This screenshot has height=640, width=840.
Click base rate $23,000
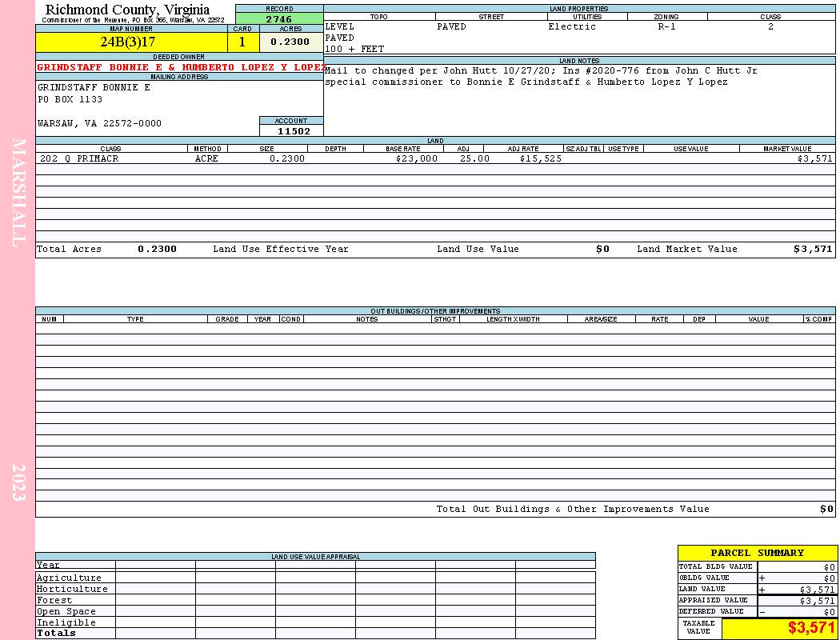[x=416, y=158]
